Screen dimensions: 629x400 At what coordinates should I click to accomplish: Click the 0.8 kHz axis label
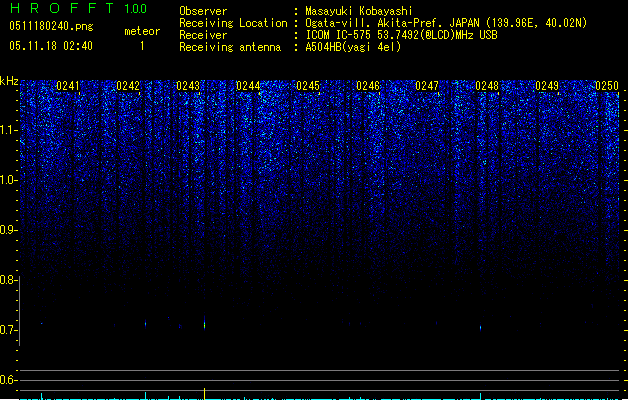[9, 280]
